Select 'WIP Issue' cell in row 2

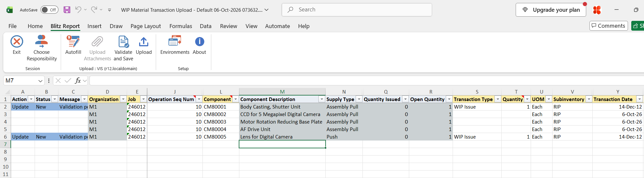tap(477, 107)
